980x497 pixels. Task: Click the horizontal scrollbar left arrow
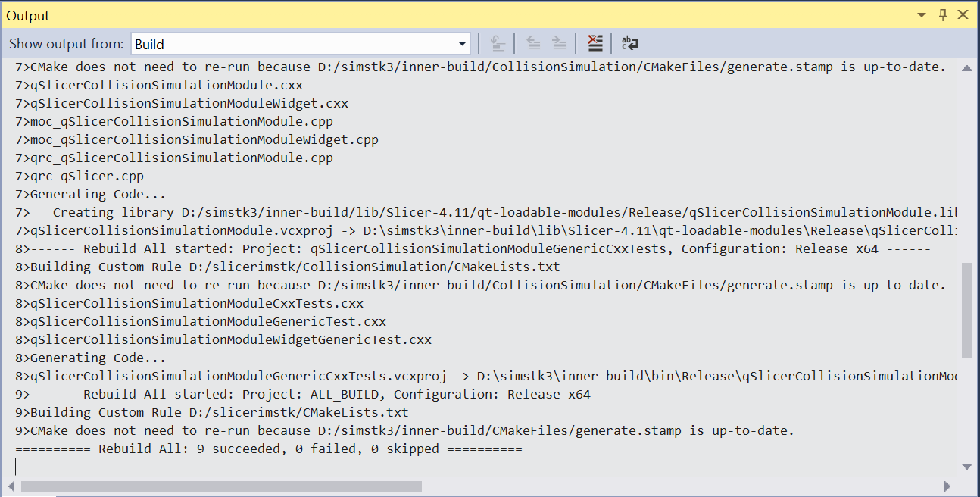tap(13, 486)
